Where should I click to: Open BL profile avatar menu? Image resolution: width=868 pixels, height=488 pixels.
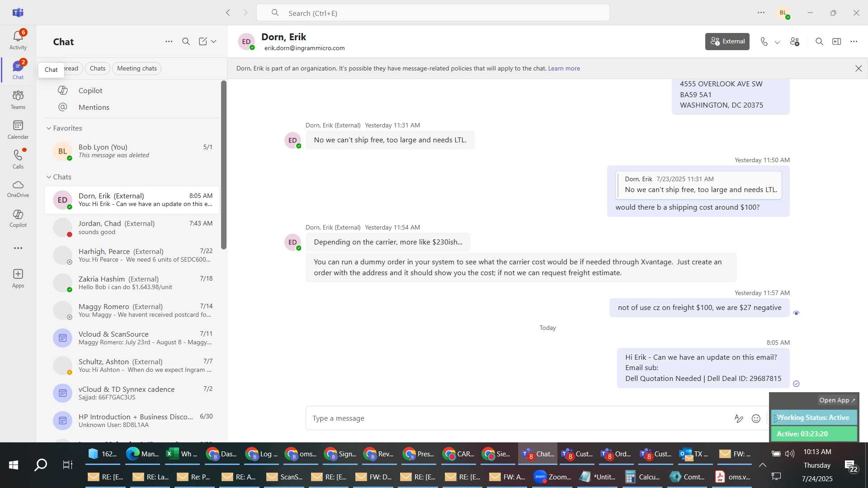pos(783,13)
